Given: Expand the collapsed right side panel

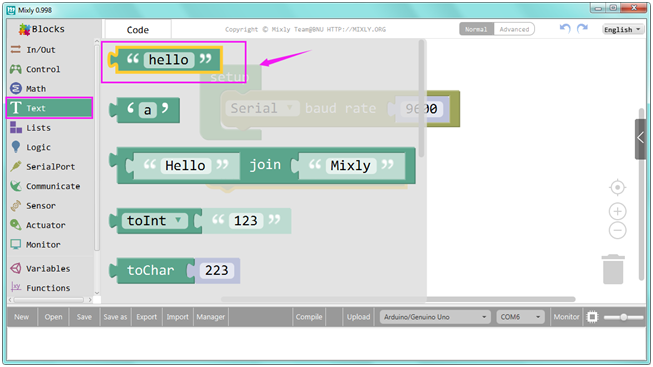Looking at the screenshot, I should coord(641,138).
